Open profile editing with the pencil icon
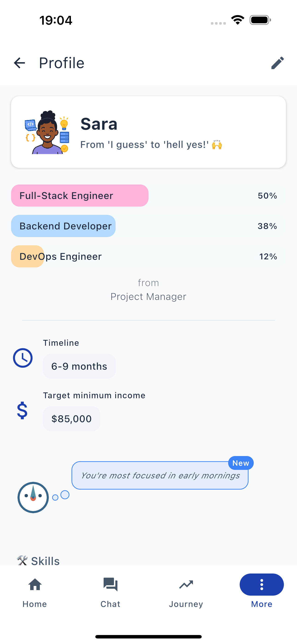This screenshot has height=644, width=297. 277,63
